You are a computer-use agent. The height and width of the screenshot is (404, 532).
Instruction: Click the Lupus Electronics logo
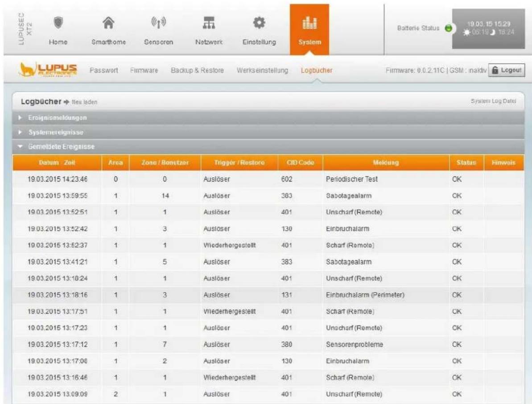(x=48, y=70)
